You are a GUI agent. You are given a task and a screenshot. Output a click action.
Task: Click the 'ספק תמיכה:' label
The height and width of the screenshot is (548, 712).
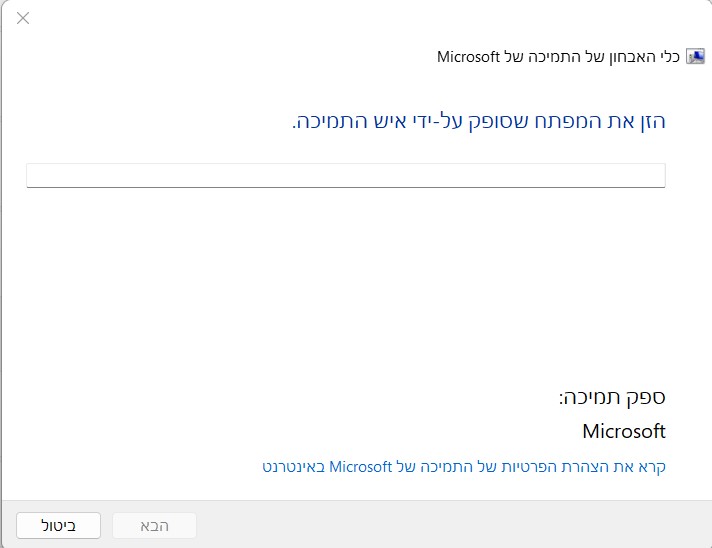coord(612,396)
